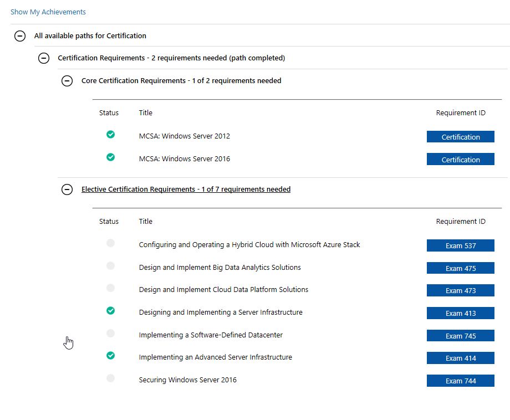Click green check for MCSA Windows Server 2012
The image size is (510, 420).
click(110, 134)
